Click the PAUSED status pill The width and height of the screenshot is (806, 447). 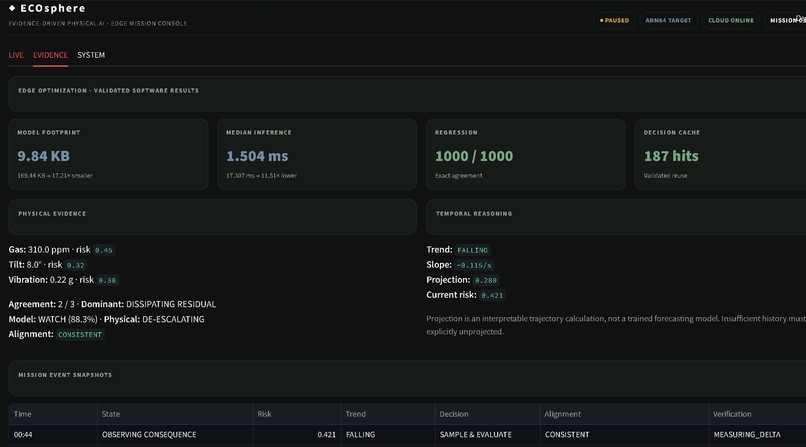[x=614, y=21]
